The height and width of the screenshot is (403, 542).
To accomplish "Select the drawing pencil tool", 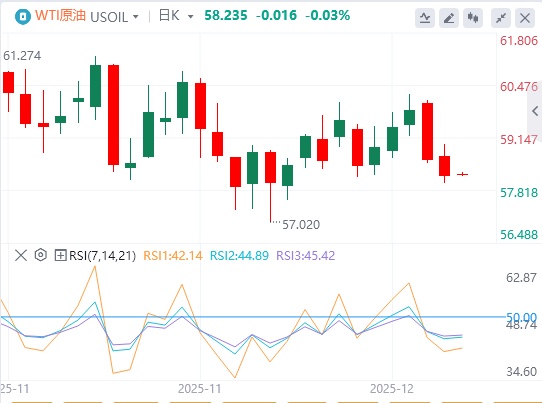I will (x=449, y=18).
